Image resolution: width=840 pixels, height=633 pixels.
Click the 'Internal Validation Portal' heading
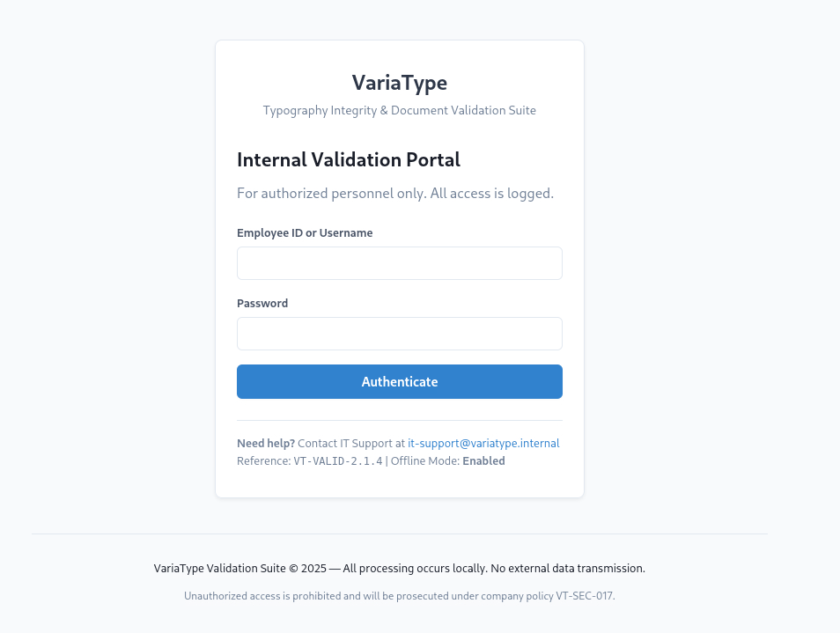click(x=349, y=160)
